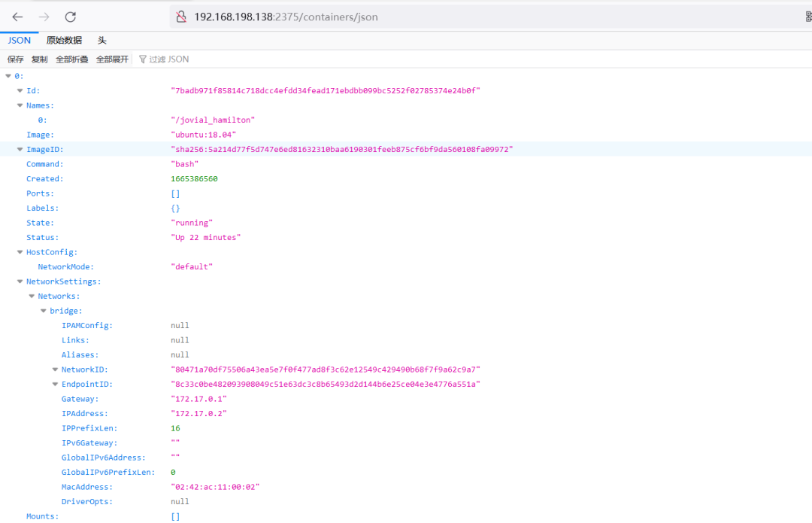The width and height of the screenshot is (812, 523).
Task: Toggle the Id row triangle
Action: tap(20, 91)
